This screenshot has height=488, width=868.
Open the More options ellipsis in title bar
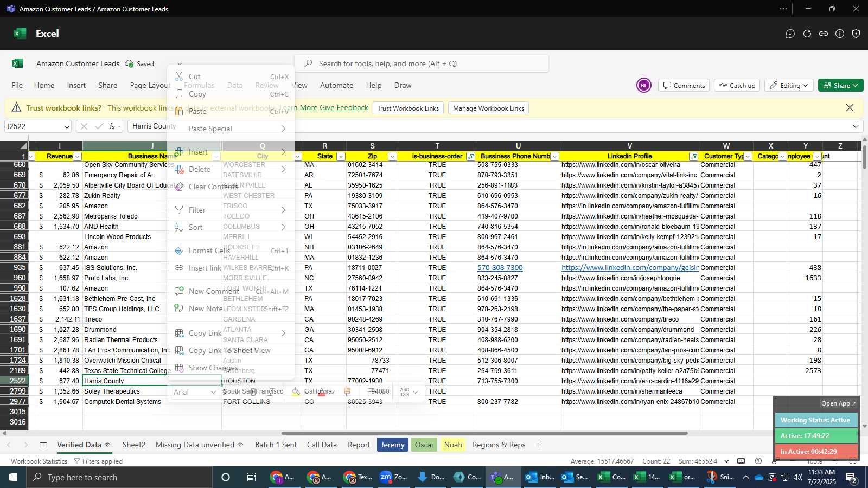pos(783,9)
